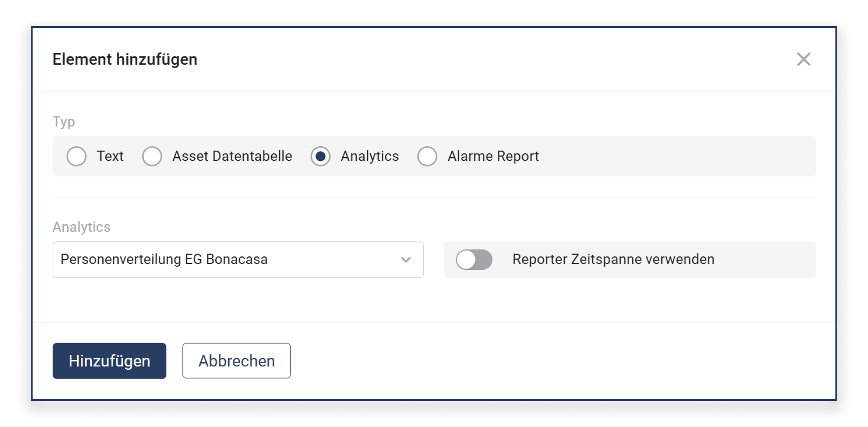Screen dimensions: 868x427
Task: Pick the Alarme Report radio button
Action: 427,156
